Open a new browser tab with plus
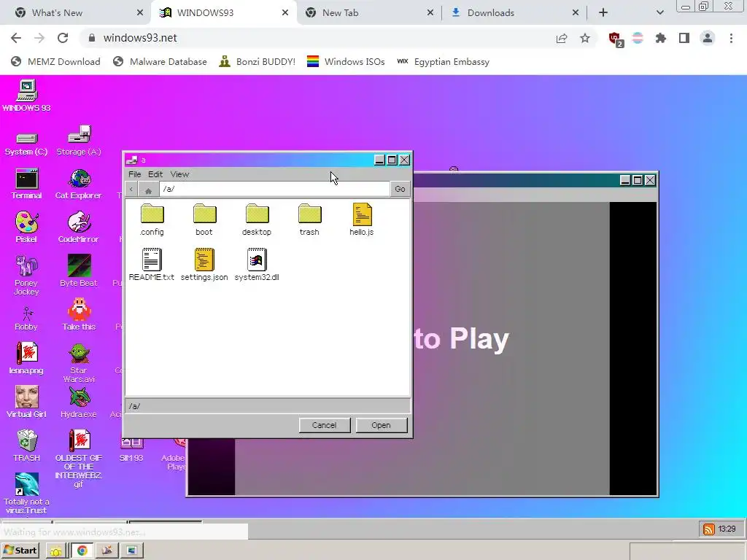This screenshot has height=560, width=747. coord(603,13)
